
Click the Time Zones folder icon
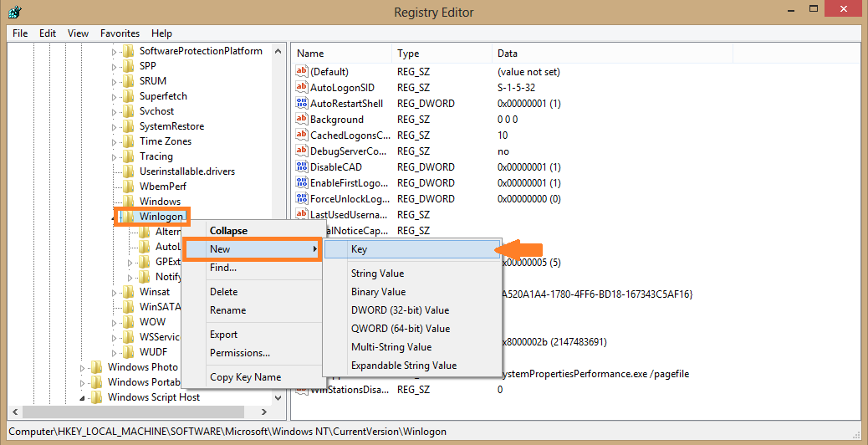(129, 141)
